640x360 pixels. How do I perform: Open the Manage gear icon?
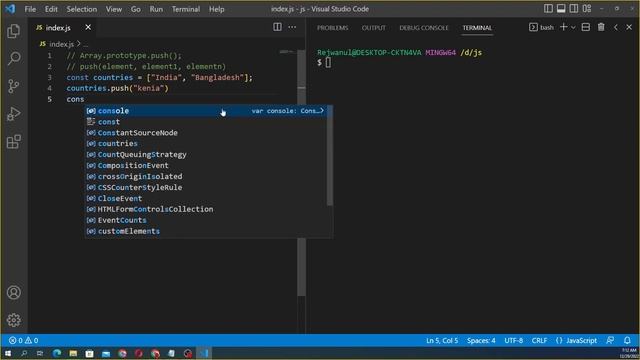pos(13,320)
